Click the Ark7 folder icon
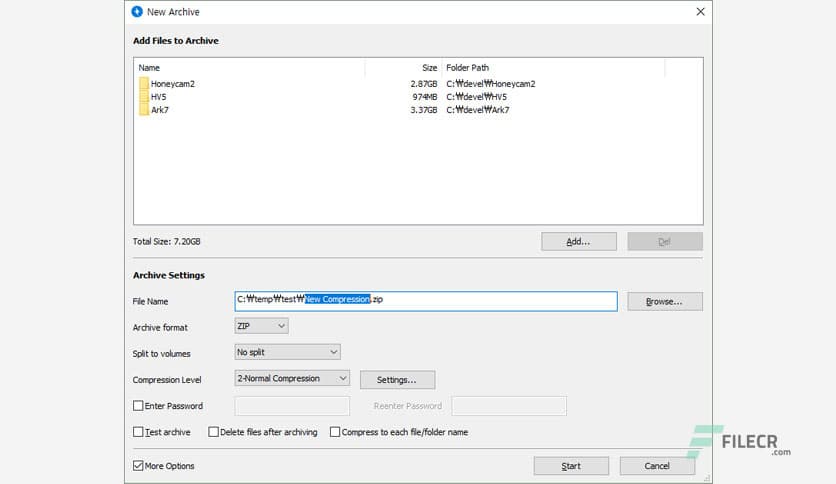 coord(144,110)
